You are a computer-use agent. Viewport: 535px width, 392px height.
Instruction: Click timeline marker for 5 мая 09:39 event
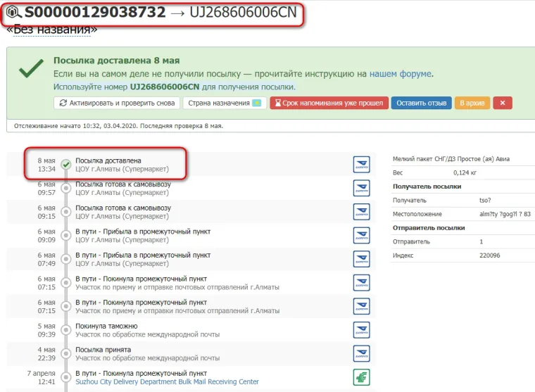tap(66, 331)
